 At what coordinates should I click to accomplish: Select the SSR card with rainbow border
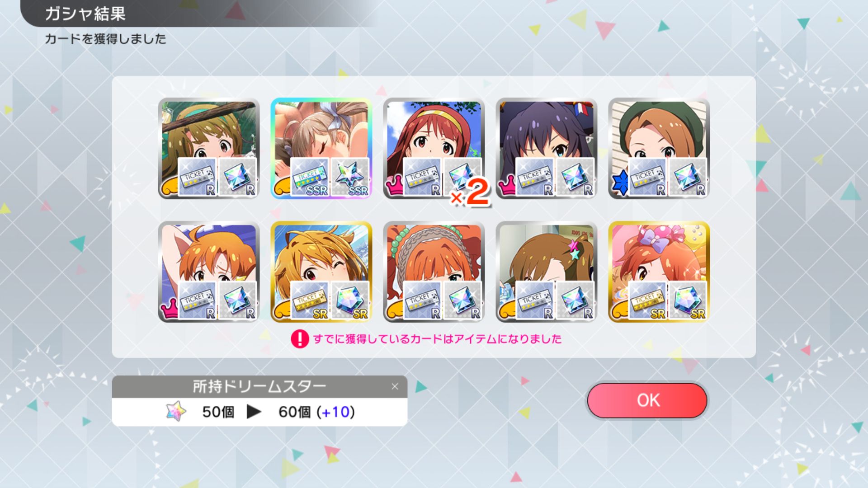point(321,148)
